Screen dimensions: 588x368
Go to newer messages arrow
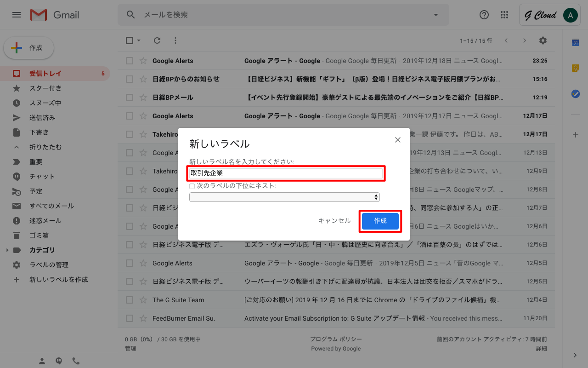pos(506,40)
